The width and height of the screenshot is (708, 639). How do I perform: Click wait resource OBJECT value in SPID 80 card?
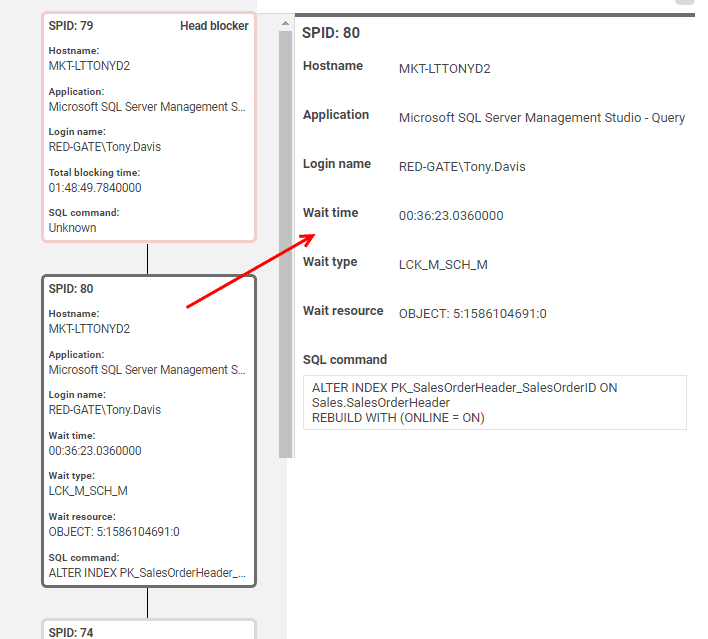tap(114, 532)
